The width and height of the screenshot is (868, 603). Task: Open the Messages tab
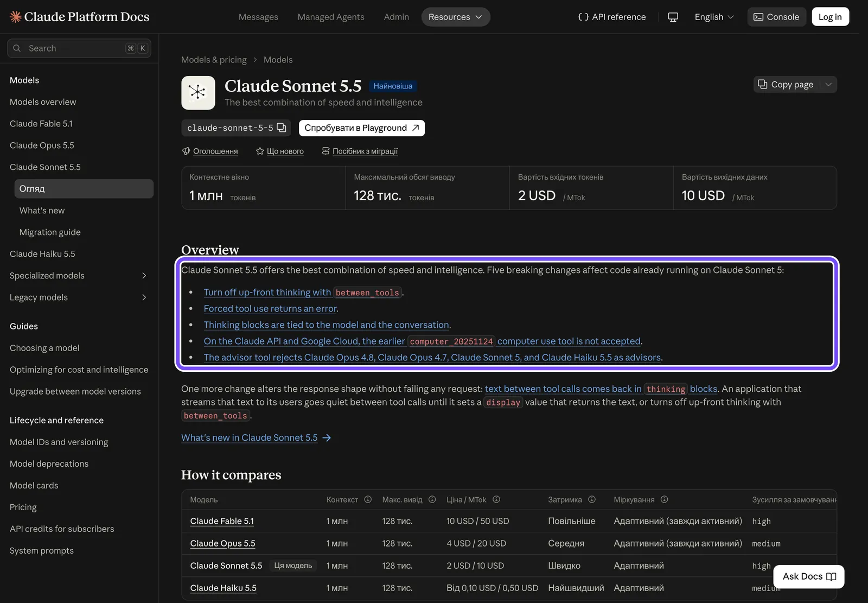[258, 17]
